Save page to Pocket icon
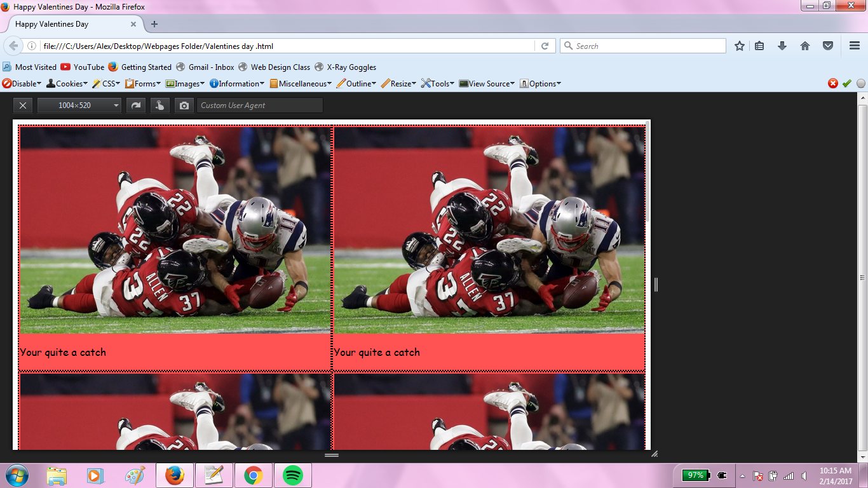868x488 pixels. point(828,46)
